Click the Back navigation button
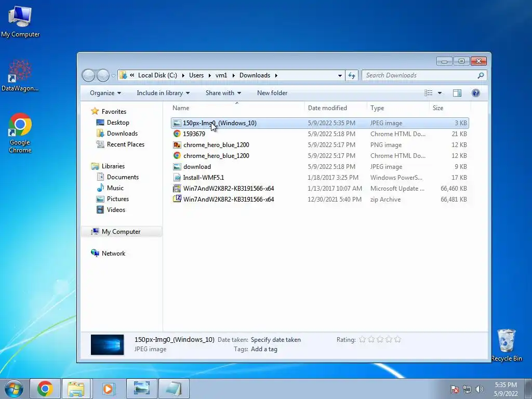The height and width of the screenshot is (399, 532). pos(88,75)
